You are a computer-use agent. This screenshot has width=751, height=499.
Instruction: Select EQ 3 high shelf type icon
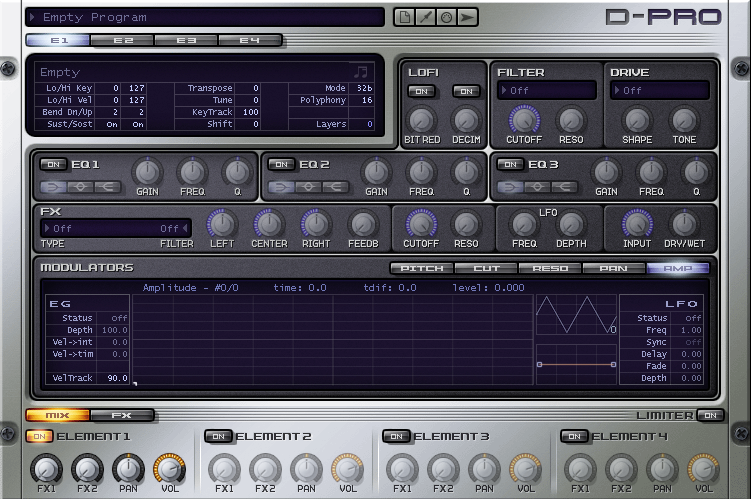(564, 187)
